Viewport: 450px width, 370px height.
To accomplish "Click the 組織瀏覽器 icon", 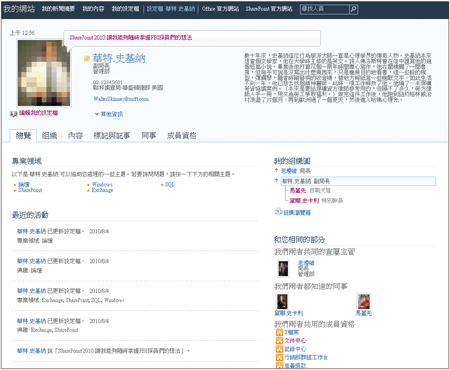I will point(278,212).
